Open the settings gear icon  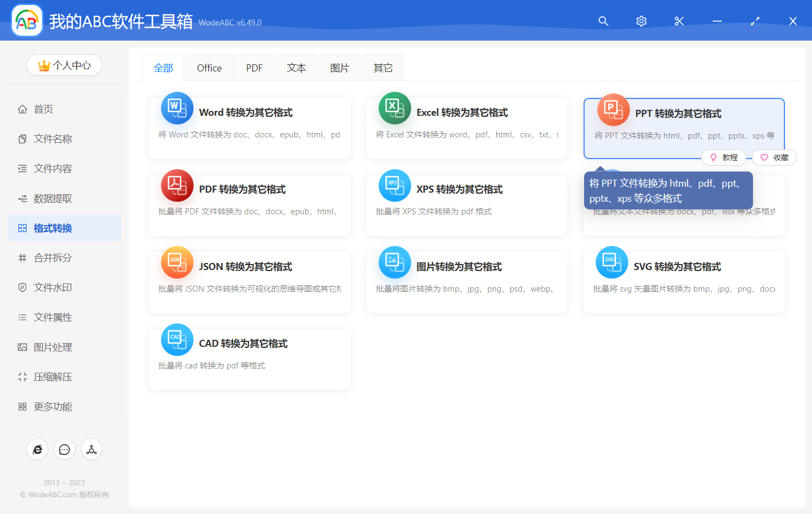[641, 21]
